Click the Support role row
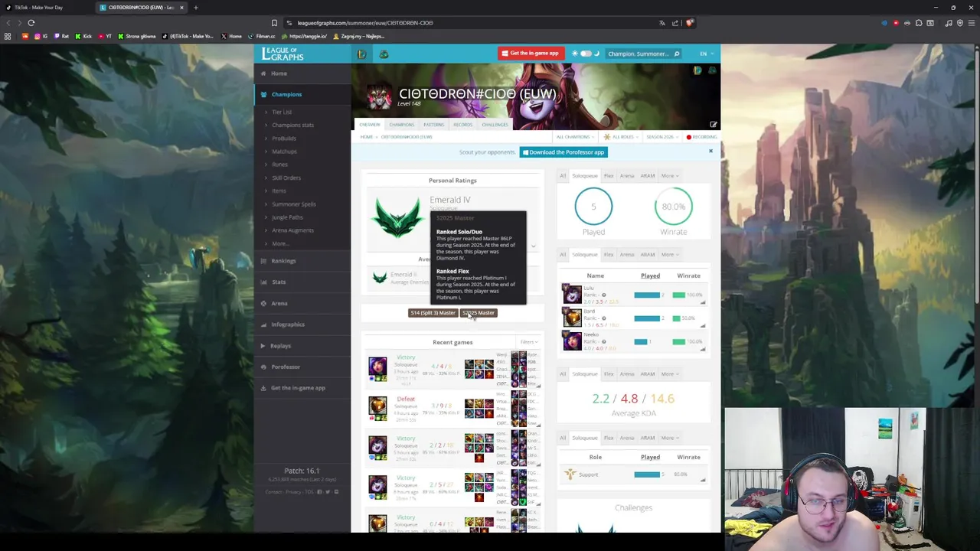This screenshot has height=551, width=980. tap(635, 474)
